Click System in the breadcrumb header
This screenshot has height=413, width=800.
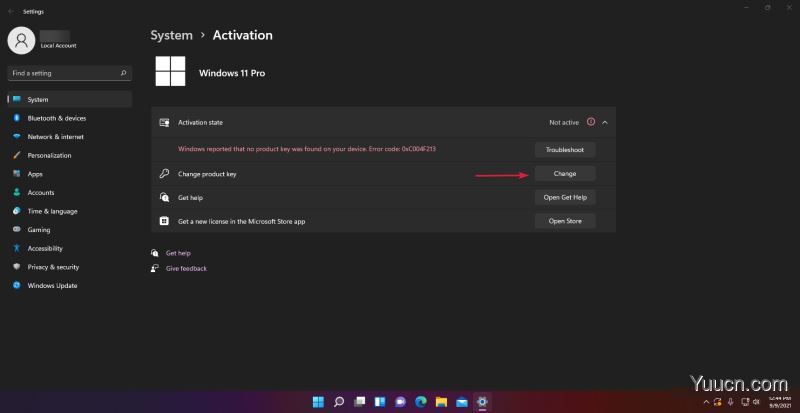pyautogui.click(x=171, y=35)
